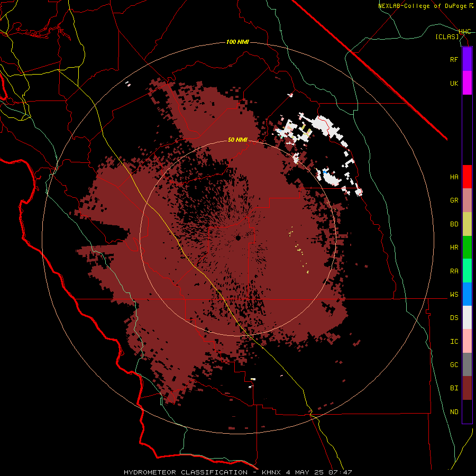Click the HHC product label

[x=464, y=32]
